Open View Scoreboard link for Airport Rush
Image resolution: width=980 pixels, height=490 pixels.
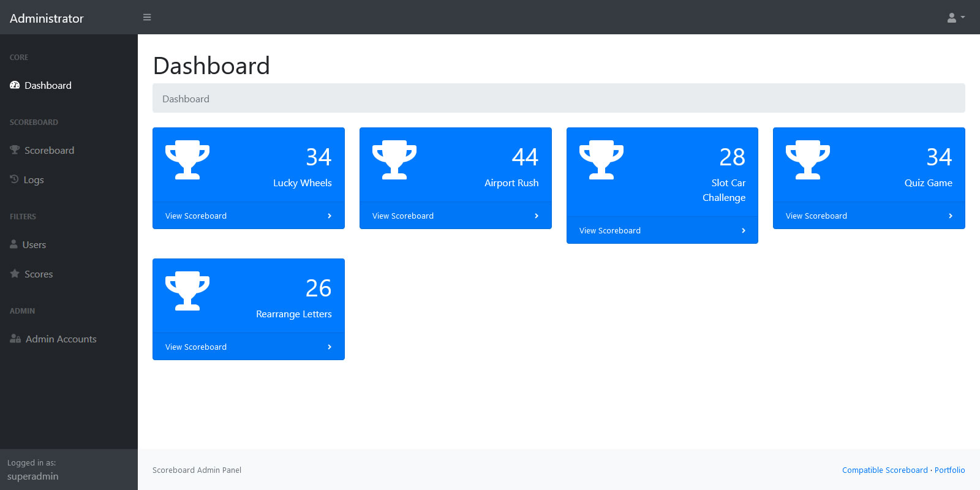pos(403,216)
